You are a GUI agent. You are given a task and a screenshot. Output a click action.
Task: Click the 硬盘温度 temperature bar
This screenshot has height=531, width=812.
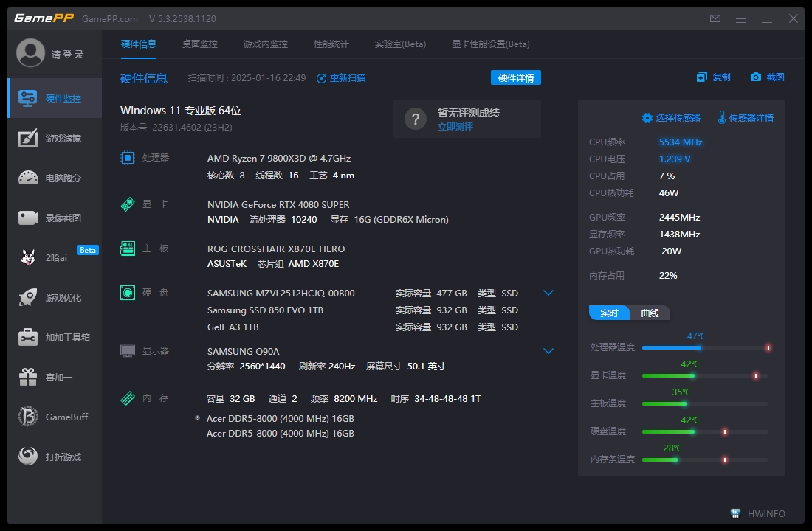[705, 431]
